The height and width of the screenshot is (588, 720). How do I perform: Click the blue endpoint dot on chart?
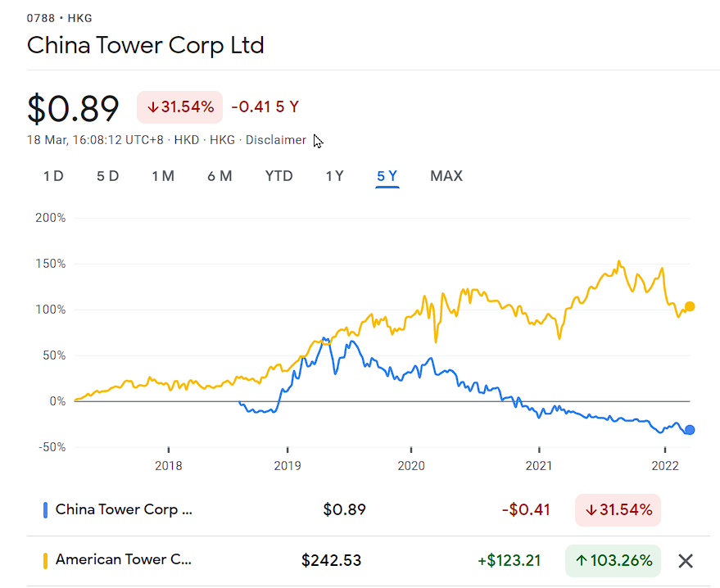[689, 430]
